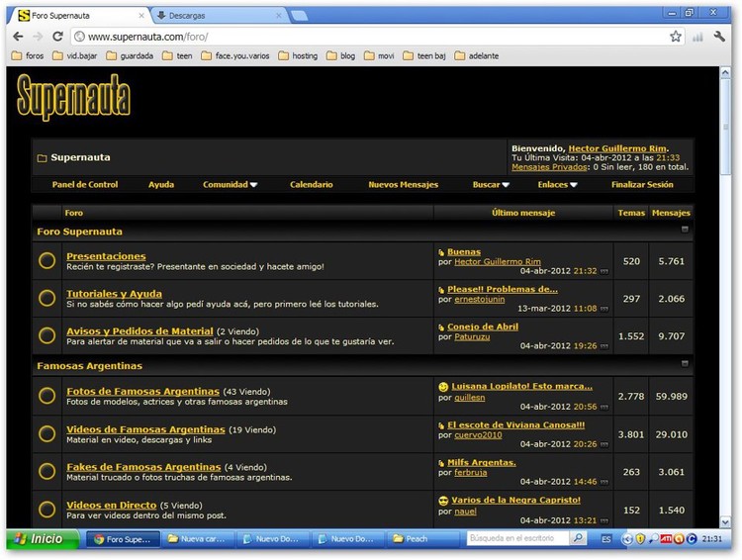This screenshot has height=560, width=742.
Task: Open the Buscar dropdown
Action: 491,185
